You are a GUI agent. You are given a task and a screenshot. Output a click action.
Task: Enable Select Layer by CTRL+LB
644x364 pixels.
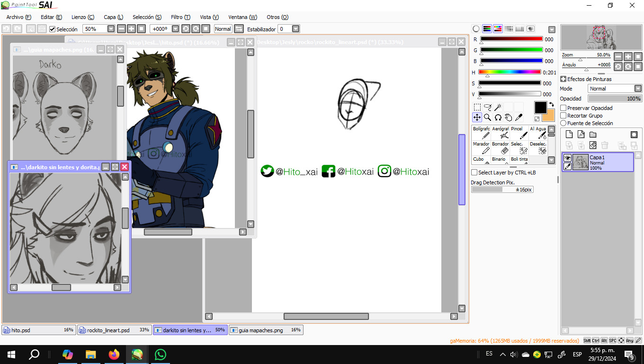[474, 173]
